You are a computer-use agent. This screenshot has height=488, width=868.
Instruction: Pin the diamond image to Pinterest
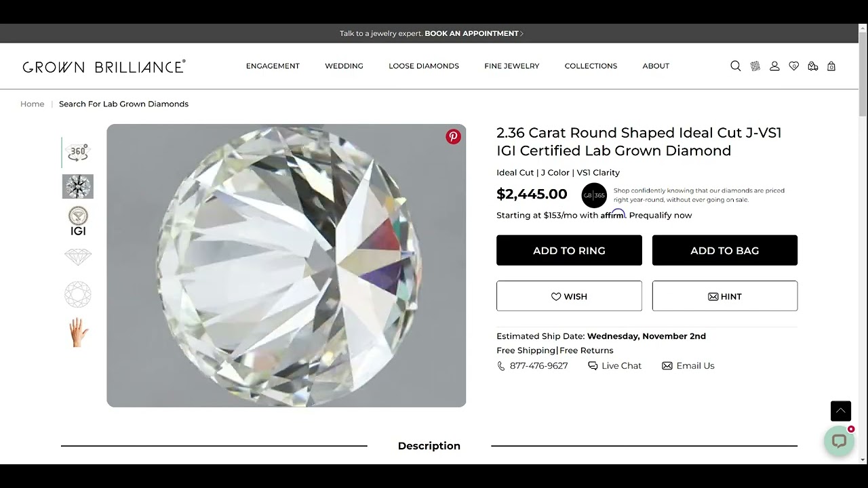[452, 136]
